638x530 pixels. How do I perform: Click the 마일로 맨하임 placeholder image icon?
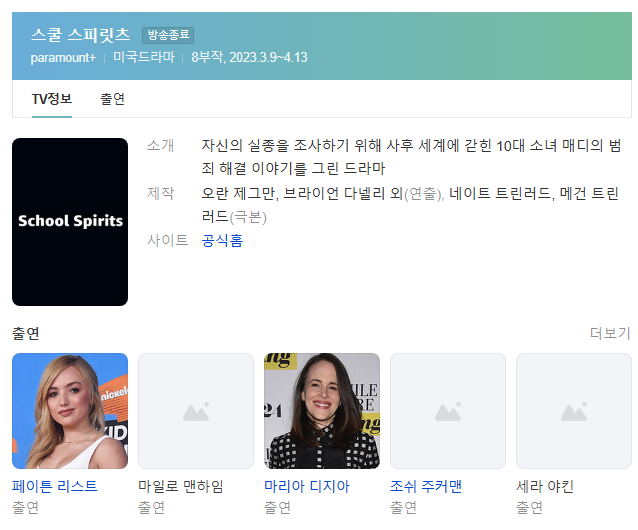[196, 411]
